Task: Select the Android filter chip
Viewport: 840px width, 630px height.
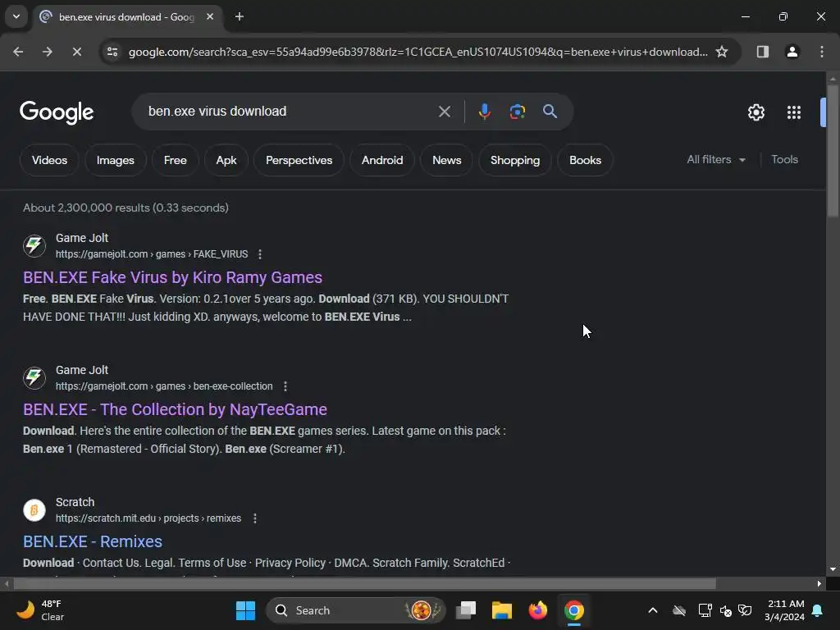Action: pos(382,160)
